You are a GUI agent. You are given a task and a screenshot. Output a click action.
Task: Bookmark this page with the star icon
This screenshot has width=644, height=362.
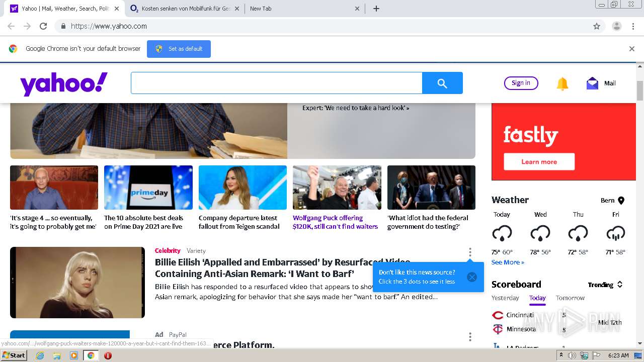pos(597,26)
